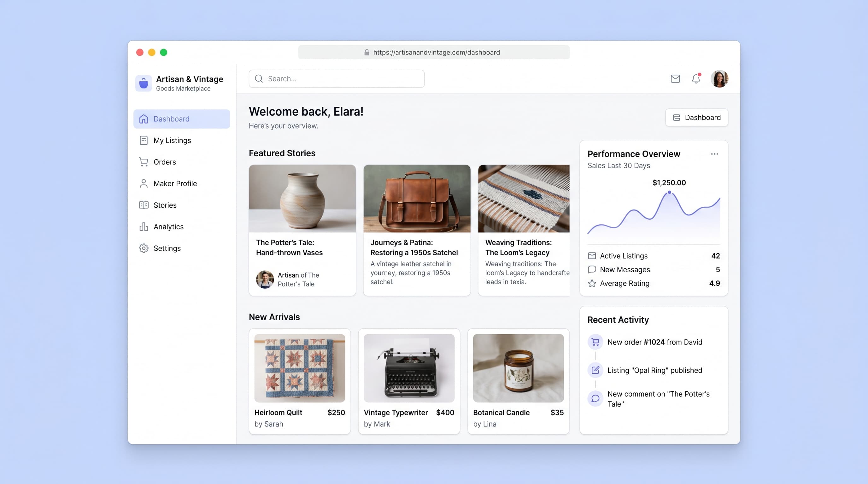Click the Heirloom Quilt photo

(x=300, y=368)
